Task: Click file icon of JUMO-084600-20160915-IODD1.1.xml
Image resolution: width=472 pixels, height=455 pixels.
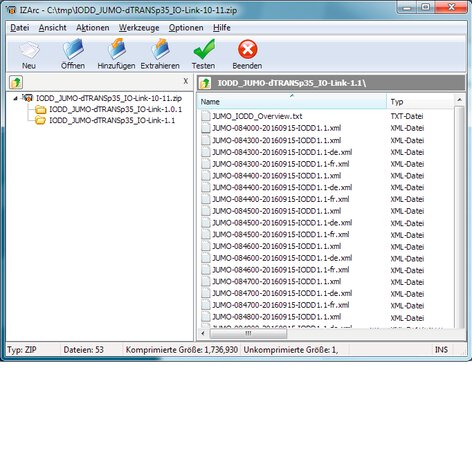Action: click(x=206, y=246)
